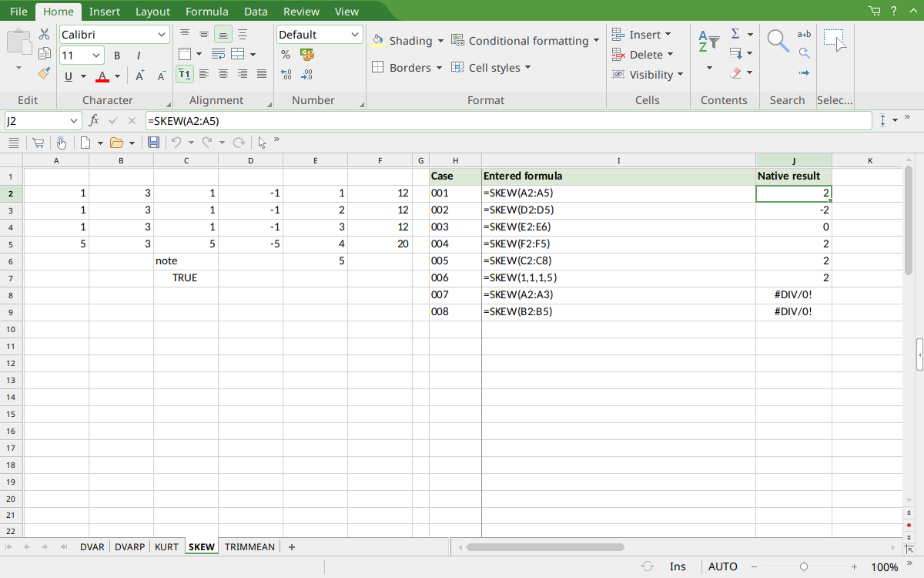Click the Copy icon in Edit group
This screenshot has width=924, height=578.
(x=44, y=54)
